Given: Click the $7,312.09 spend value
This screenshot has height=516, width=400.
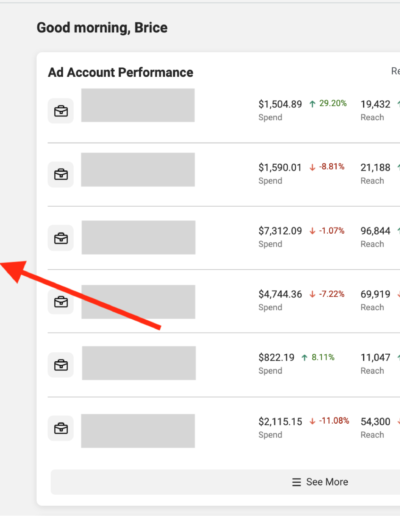Looking at the screenshot, I should (280, 231).
